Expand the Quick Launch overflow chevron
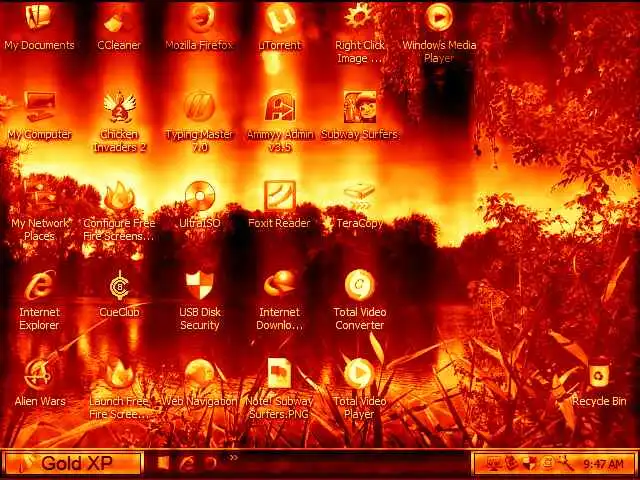The image size is (640, 480). (x=233, y=458)
